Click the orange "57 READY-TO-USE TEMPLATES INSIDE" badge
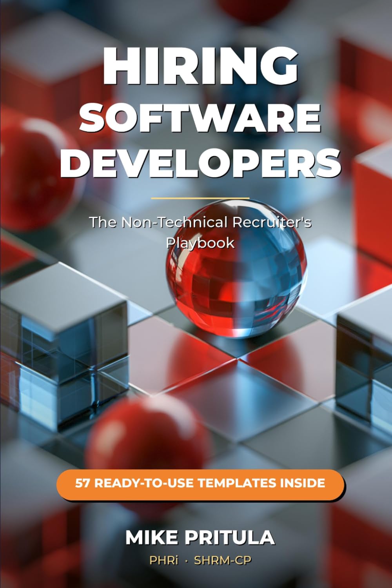 click(x=200, y=484)
